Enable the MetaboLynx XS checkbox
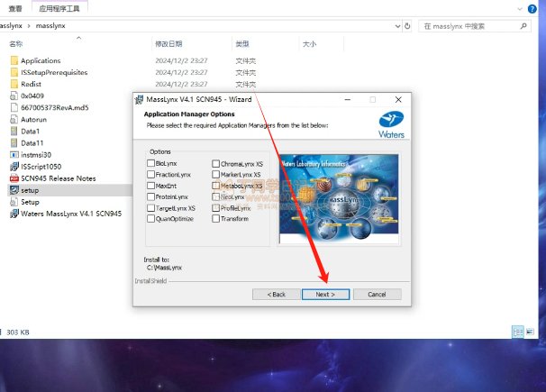Screen dimensions: 546x392 (216, 186)
